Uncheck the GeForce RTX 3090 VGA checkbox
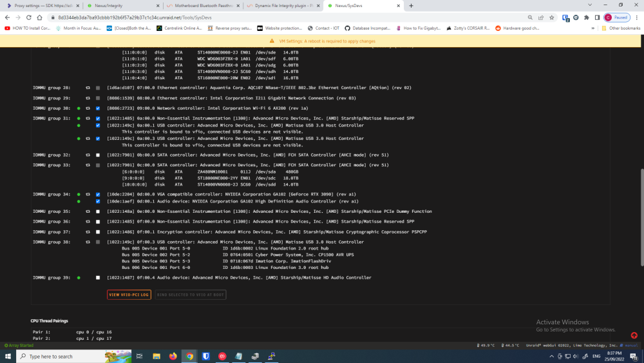Screen dimensions: 644x363 [98, 194]
